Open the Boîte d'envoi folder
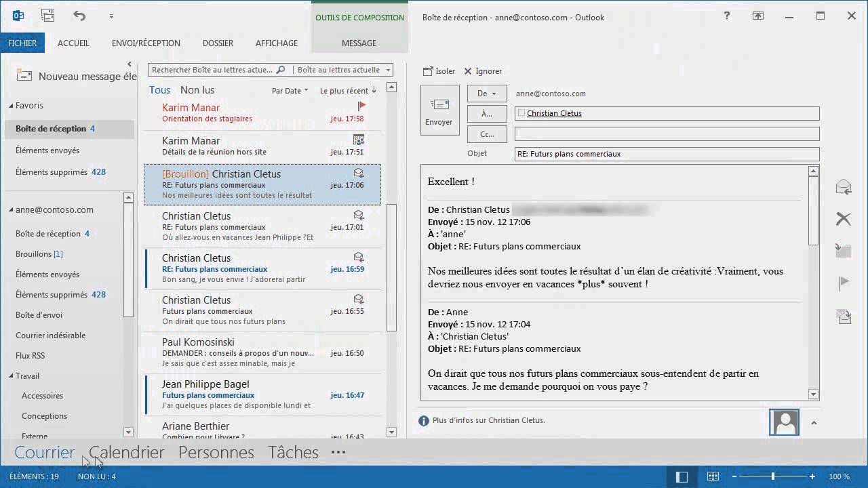The image size is (868, 488). 39,315
